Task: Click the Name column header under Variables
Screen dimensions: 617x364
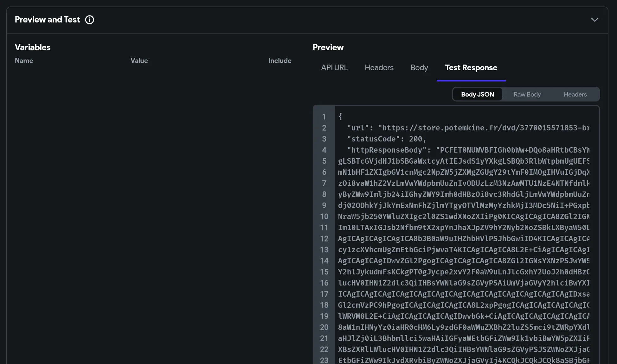Action: (x=24, y=60)
